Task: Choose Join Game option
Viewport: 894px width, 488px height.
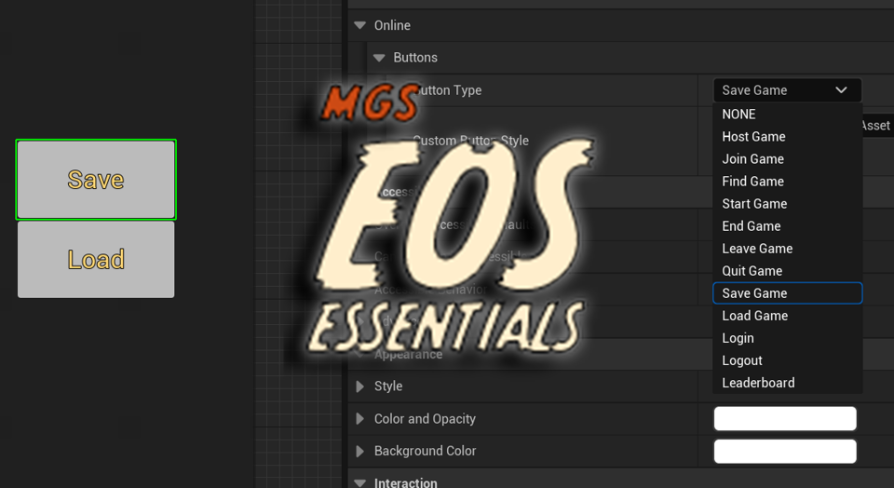Action: [787, 159]
